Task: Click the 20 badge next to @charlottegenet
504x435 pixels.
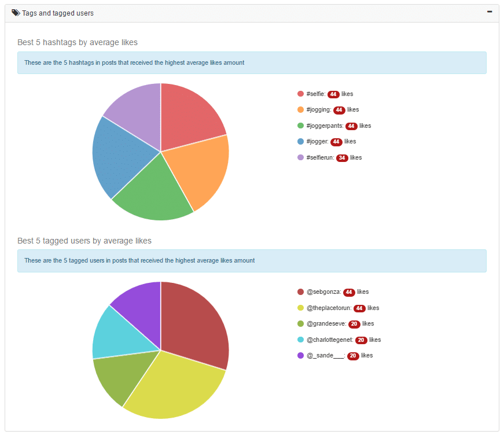Action: pyautogui.click(x=361, y=340)
